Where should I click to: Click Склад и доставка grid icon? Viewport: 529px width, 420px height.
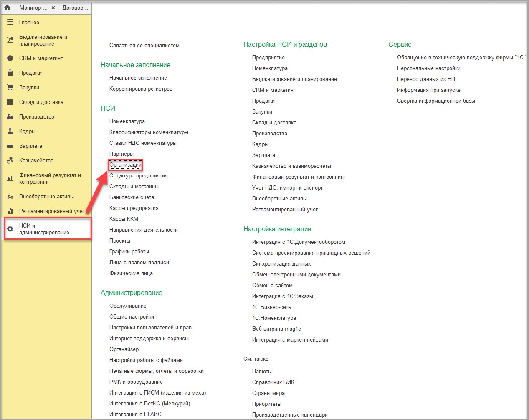pyautogui.click(x=10, y=102)
